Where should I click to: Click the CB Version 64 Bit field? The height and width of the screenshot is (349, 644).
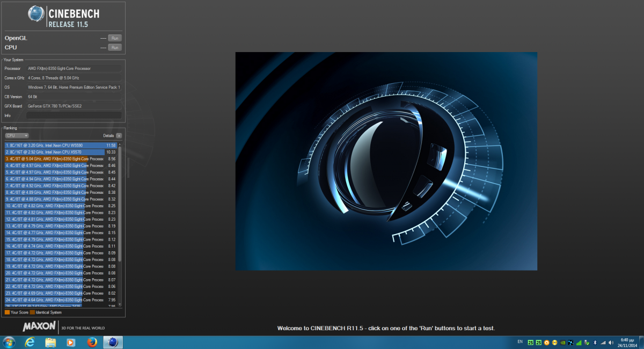click(74, 97)
